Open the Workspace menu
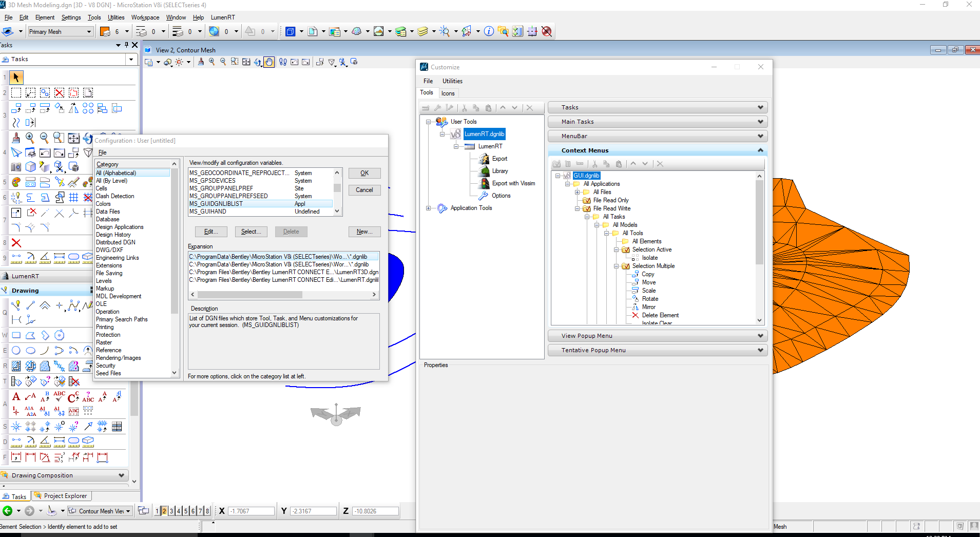This screenshot has width=980, height=537. pos(145,17)
